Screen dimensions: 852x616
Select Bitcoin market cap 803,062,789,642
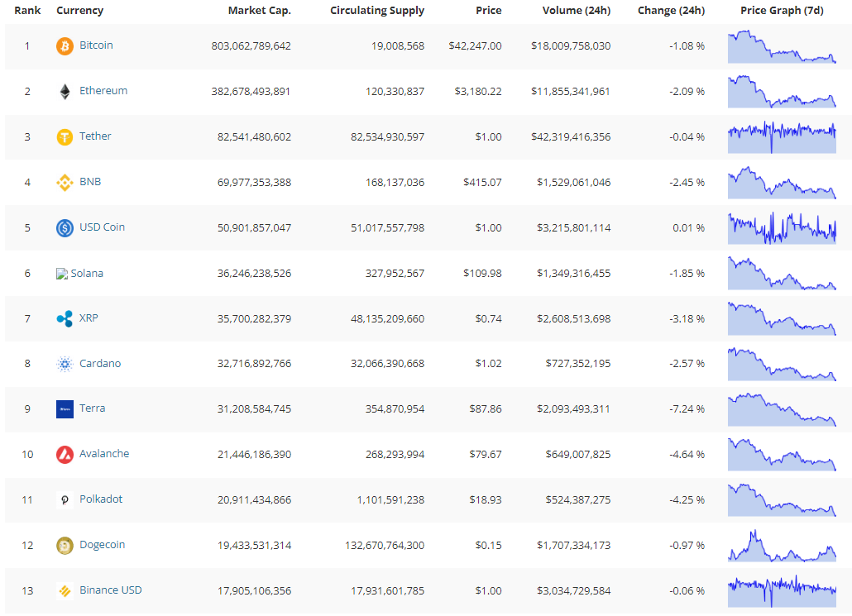[251, 46]
